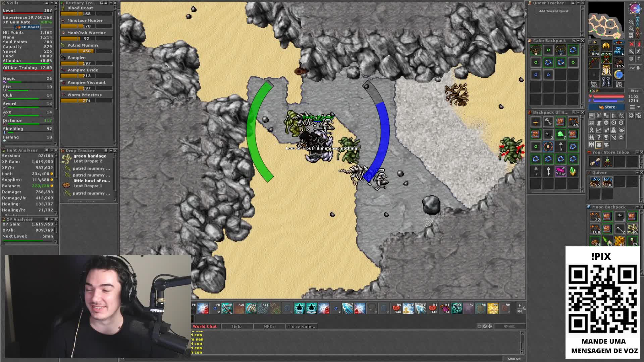Click the blue mana bar
This screenshot has height=362, width=644.
tap(608, 101)
